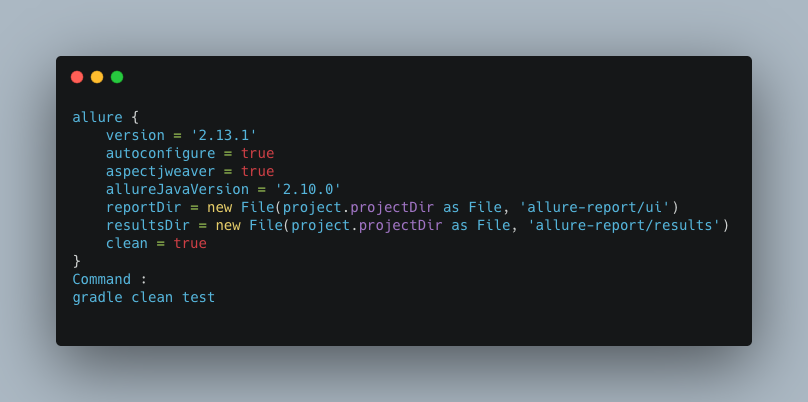Viewport: 808px width, 402px height.
Task: Click the yellow minimize dot
Action: click(x=97, y=77)
